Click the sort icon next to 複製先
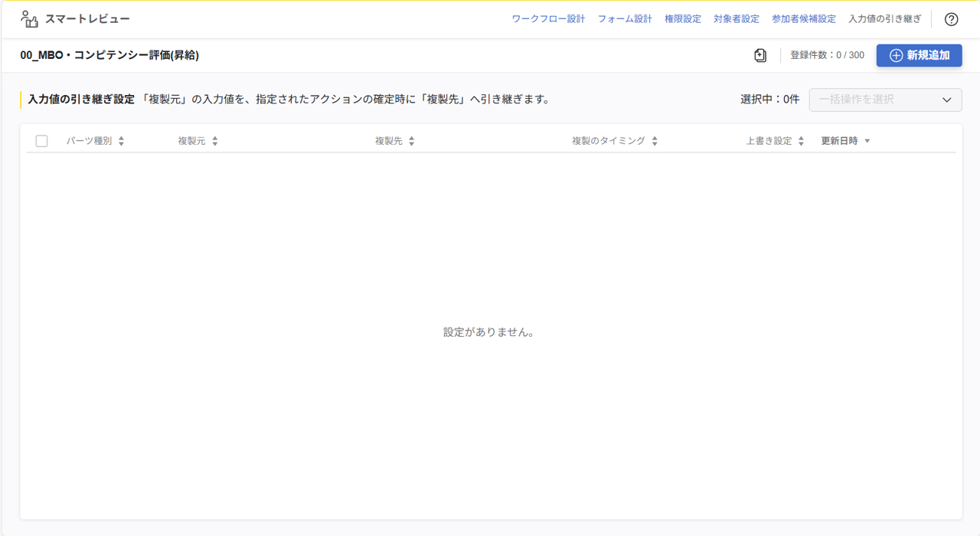980x536 pixels. (x=411, y=140)
